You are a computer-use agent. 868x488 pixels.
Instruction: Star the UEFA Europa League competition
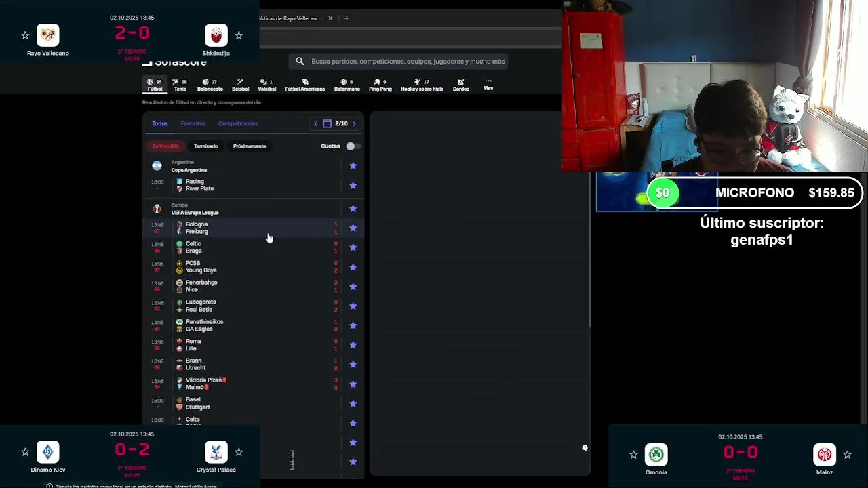[353, 209]
